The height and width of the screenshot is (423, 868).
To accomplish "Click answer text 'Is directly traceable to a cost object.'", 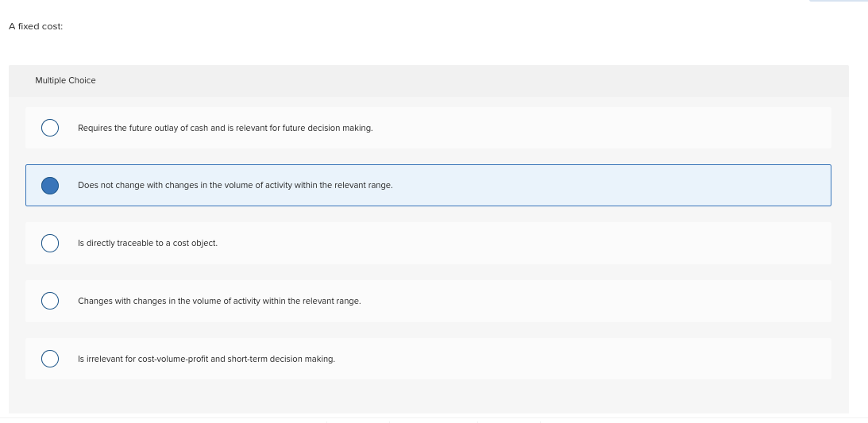I will pyautogui.click(x=148, y=244).
